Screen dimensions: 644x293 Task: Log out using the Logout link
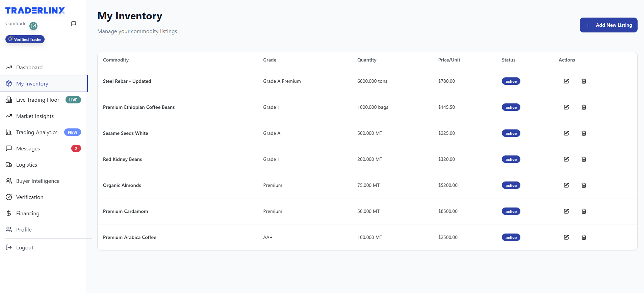click(25, 248)
